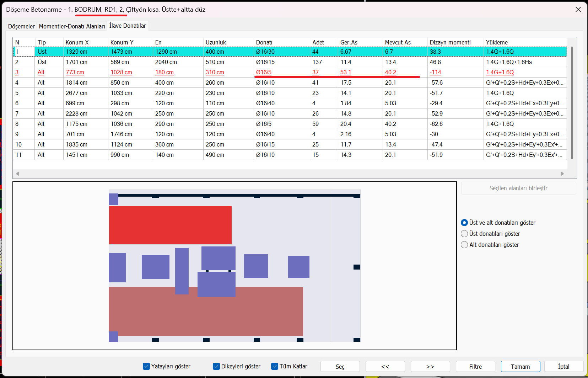Open the Momentler-Donatı Alanları tab

72,26
